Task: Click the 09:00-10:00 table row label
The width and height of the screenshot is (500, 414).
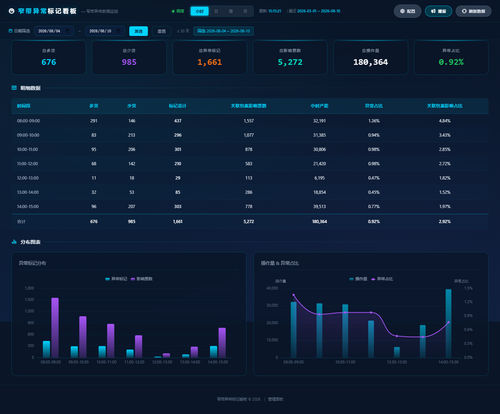Action: click(28, 135)
